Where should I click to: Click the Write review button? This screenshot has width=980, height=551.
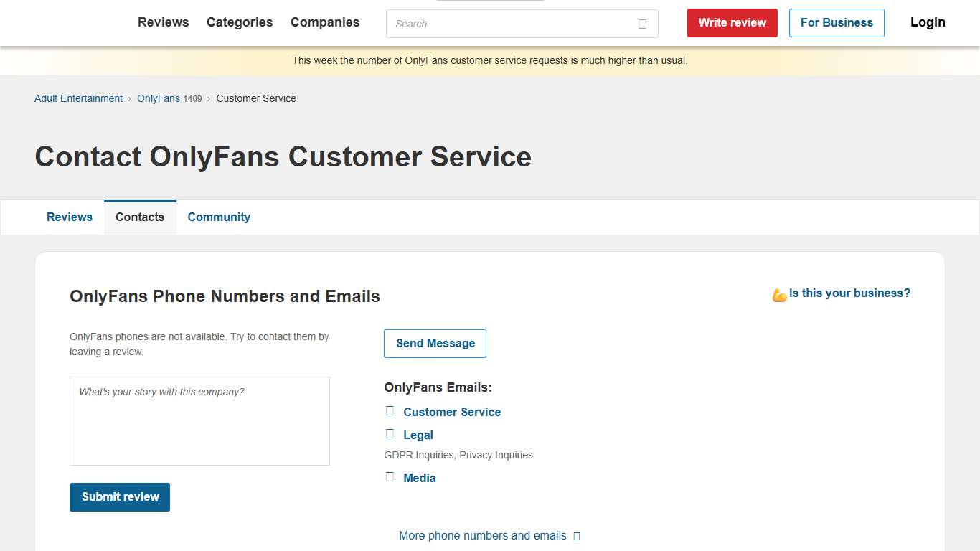coord(732,22)
